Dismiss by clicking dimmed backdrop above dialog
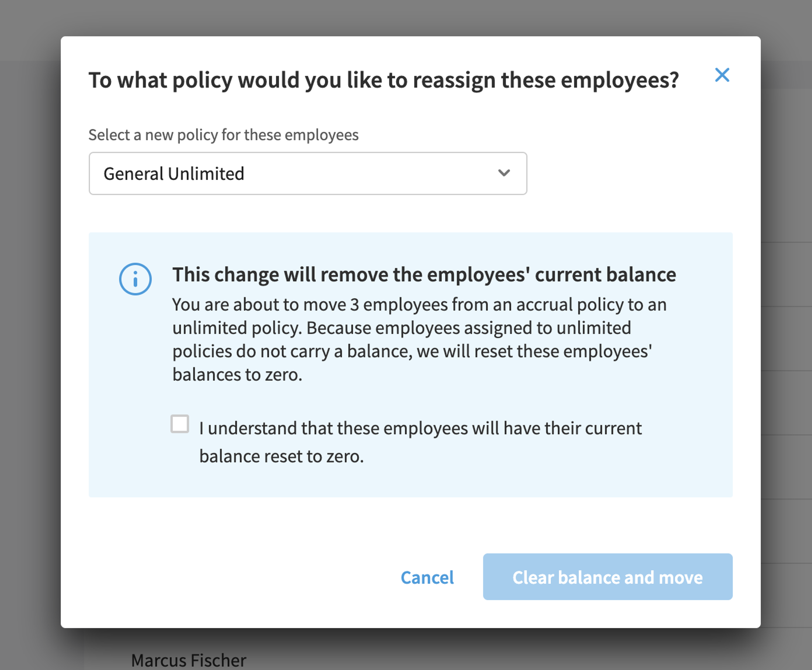 coord(405,17)
